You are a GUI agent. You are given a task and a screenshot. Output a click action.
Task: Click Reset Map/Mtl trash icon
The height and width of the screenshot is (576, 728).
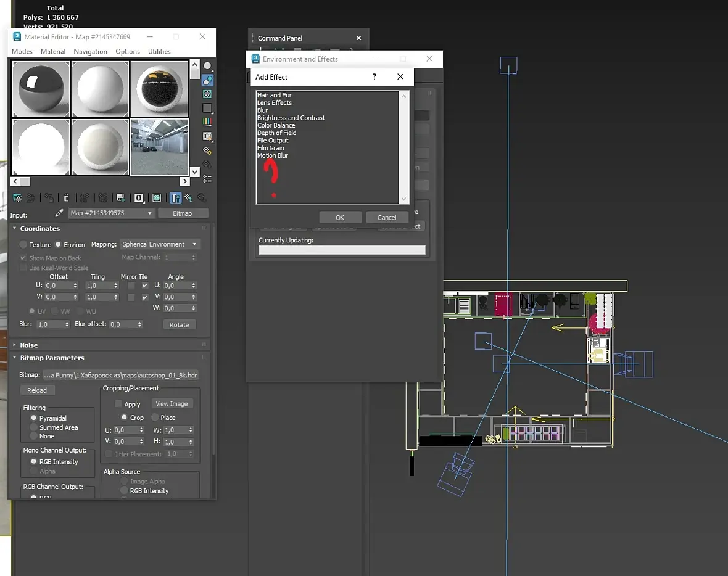(x=67, y=198)
